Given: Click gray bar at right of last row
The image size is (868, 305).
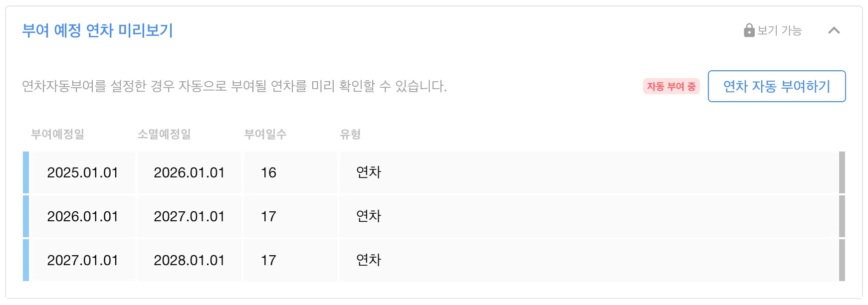Looking at the screenshot, I should [x=842, y=260].
